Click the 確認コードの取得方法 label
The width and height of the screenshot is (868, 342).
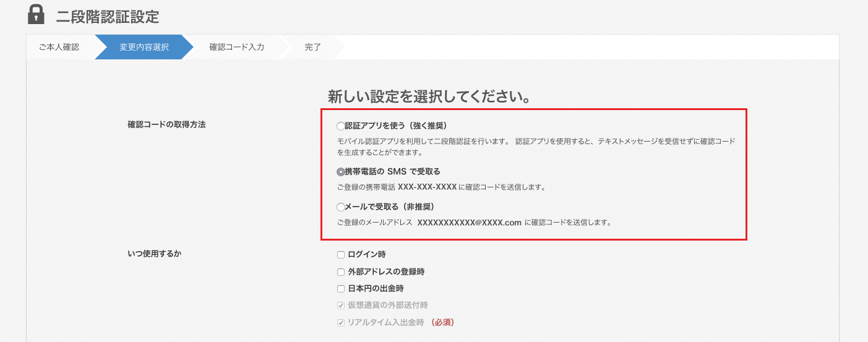[x=166, y=124]
